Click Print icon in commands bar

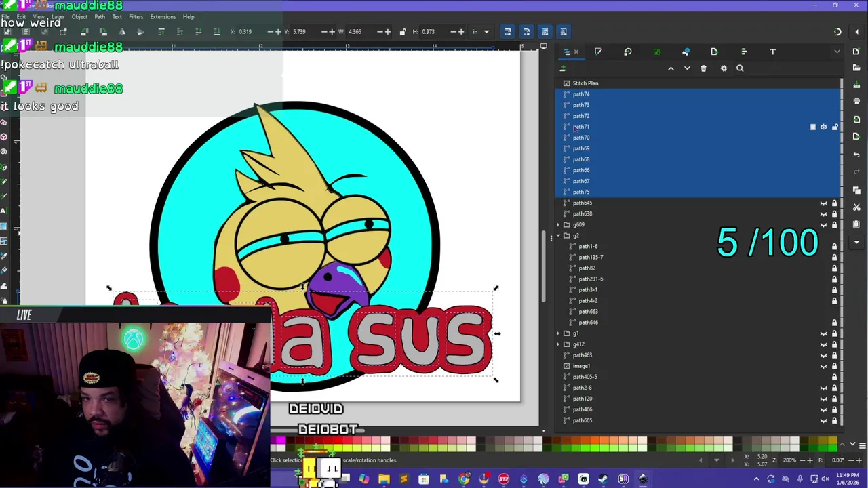click(x=856, y=101)
